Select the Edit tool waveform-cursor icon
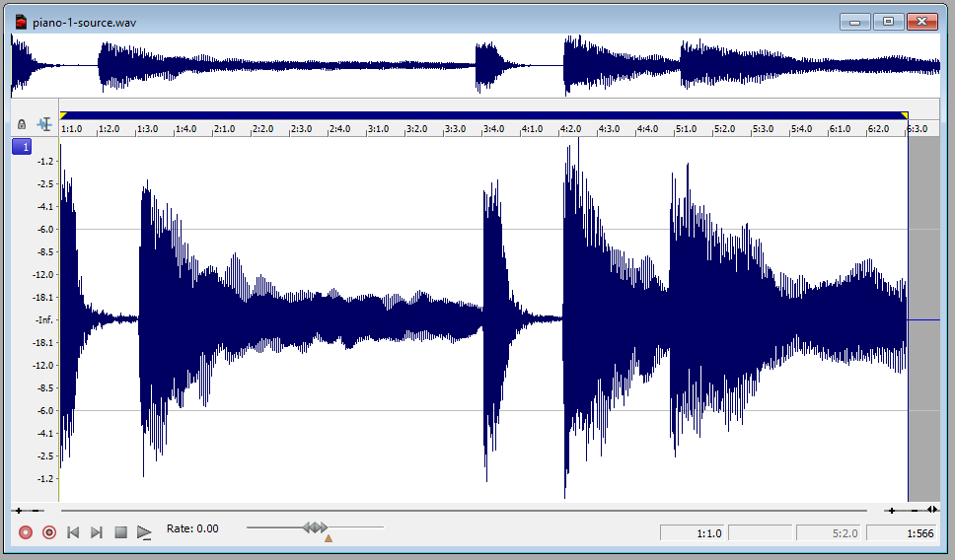Viewport: 955px width, 560px height. 44,124
